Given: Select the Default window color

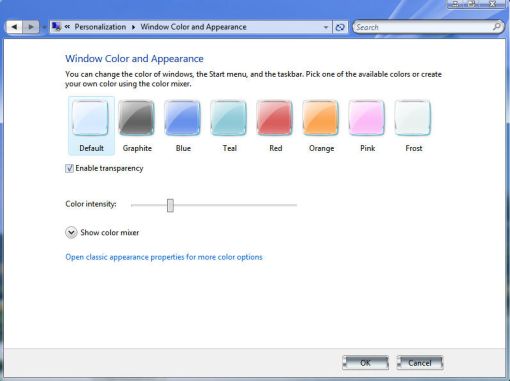Looking at the screenshot, I should [91, 126].
